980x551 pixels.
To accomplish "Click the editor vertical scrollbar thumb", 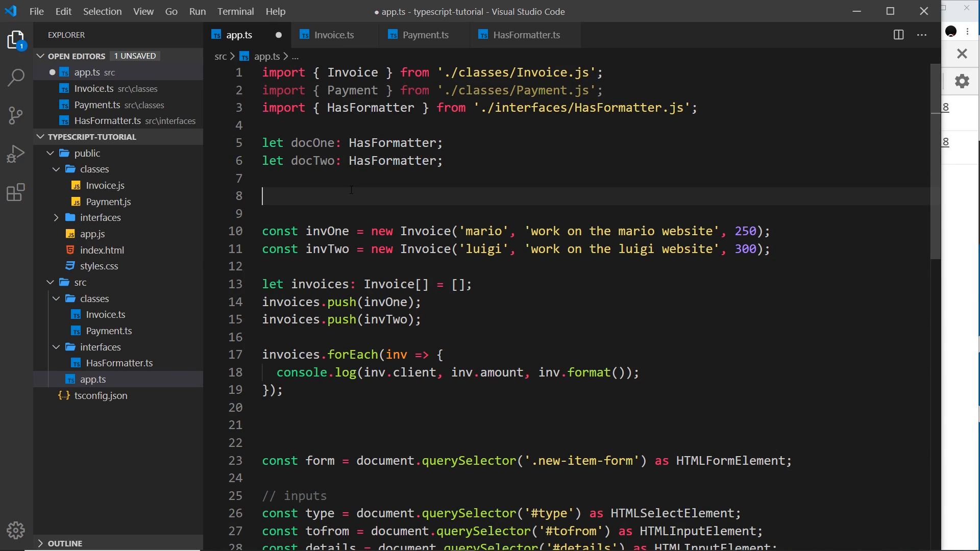I will (936, 161).
